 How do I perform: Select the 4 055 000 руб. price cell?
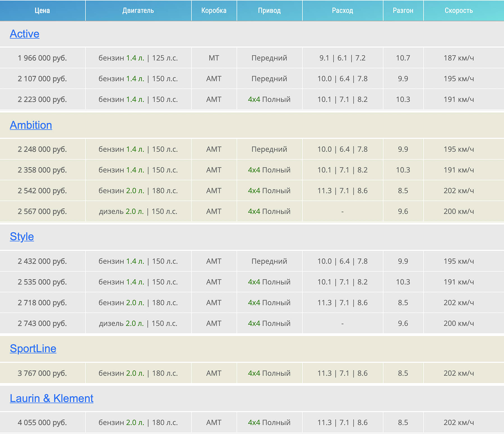(42, 423)
